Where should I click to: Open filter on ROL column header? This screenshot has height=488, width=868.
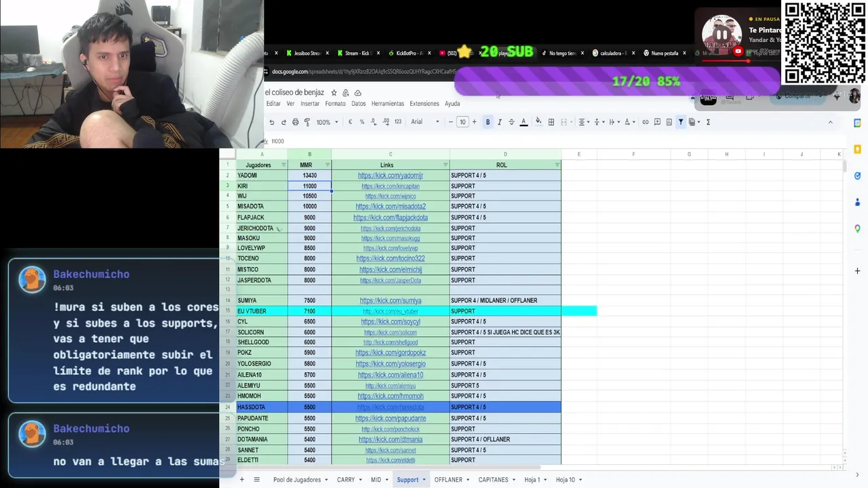(557, 165)
